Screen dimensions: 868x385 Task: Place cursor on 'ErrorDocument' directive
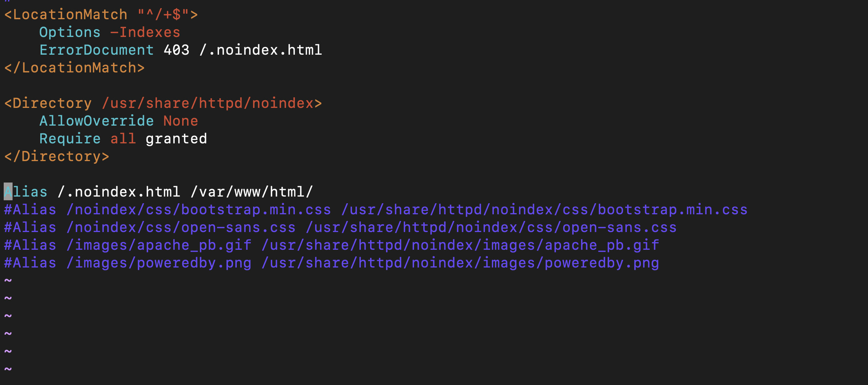click(x=96, y=50)
